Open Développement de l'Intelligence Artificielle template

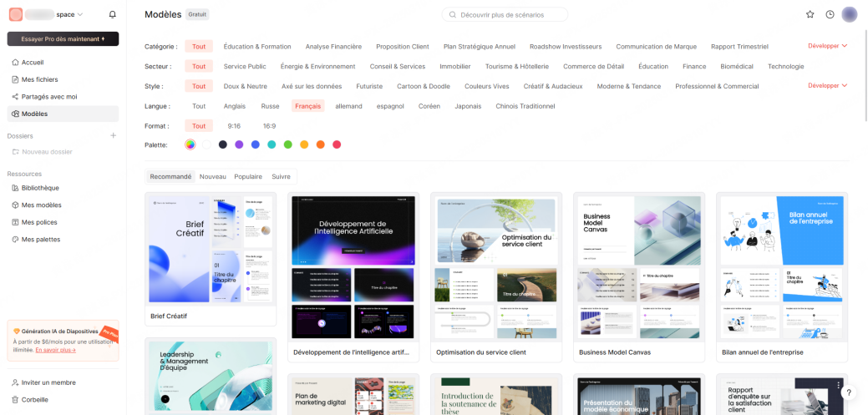pos(353,276)
